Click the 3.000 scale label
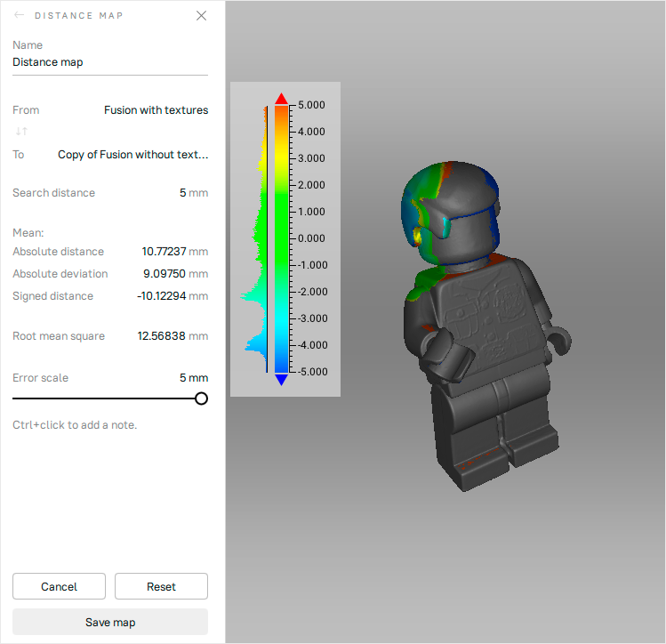The width and height of the screenshot is (666, 644). [311, 158]
